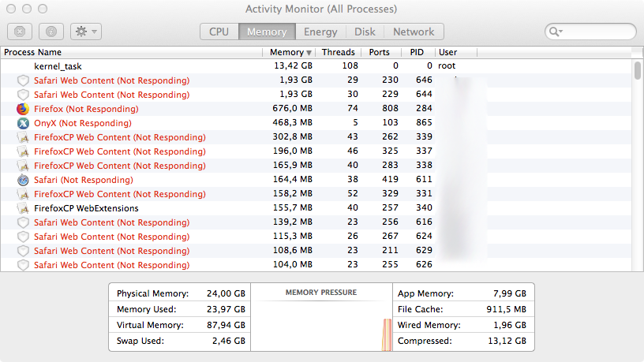Click the Firefox app icon
Image resolution: width=644 pixels, height=362 pixels.
click(x=23, y=109)
